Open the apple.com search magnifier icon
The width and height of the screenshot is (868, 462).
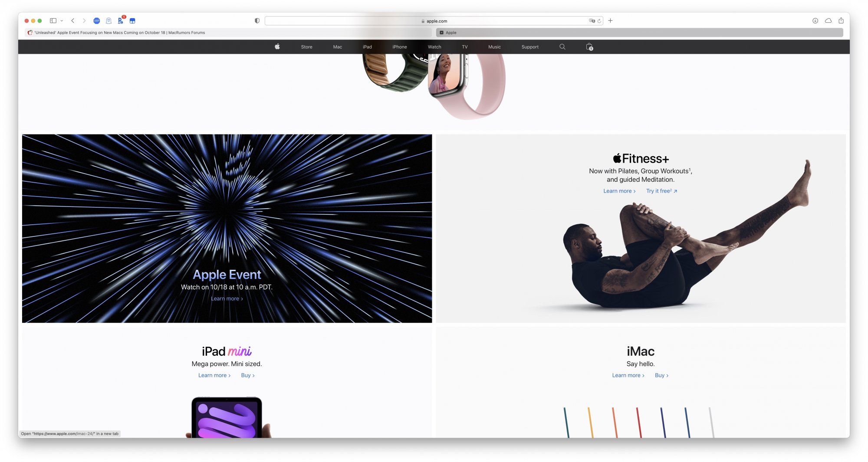tap(562, 46)
